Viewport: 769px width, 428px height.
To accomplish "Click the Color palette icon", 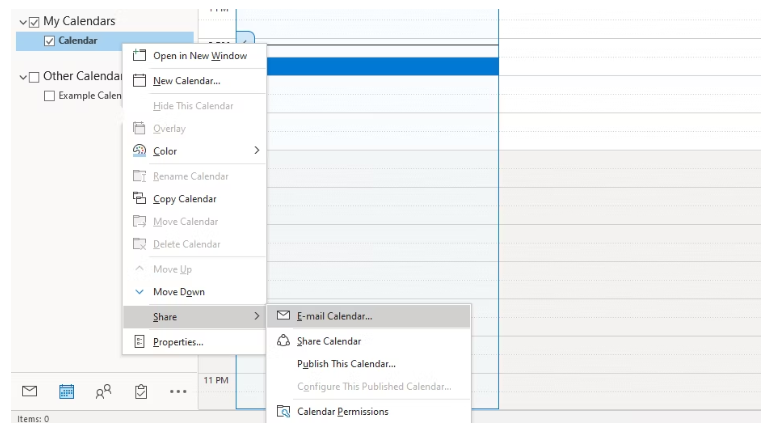I will [x=139, y=151].
